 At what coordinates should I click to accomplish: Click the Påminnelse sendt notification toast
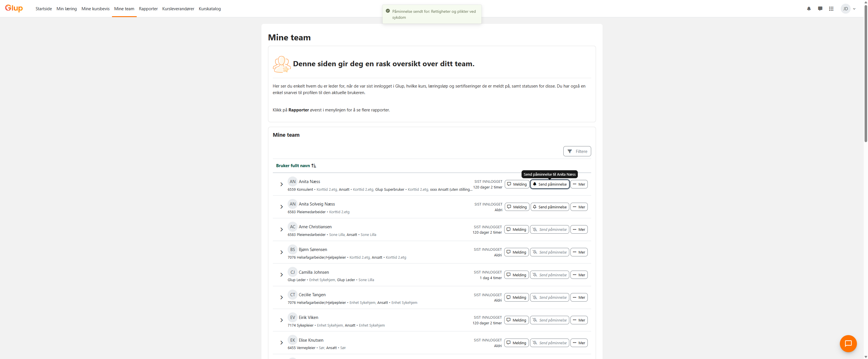432,14
